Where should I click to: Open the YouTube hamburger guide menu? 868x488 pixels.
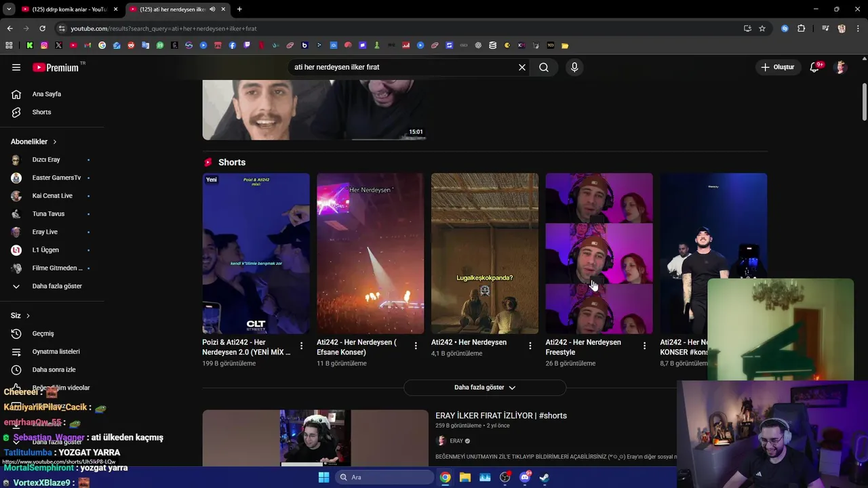coord(16,67)
